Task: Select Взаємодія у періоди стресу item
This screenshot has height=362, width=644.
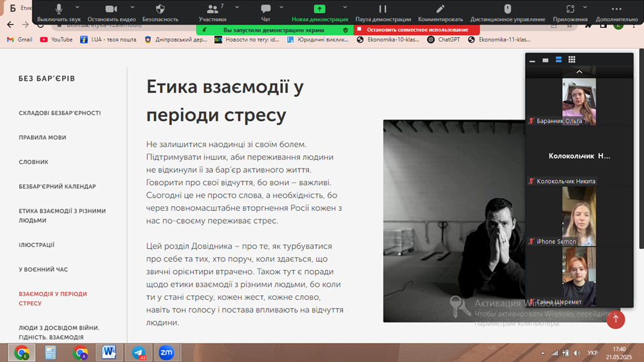Action: point(53,299)
